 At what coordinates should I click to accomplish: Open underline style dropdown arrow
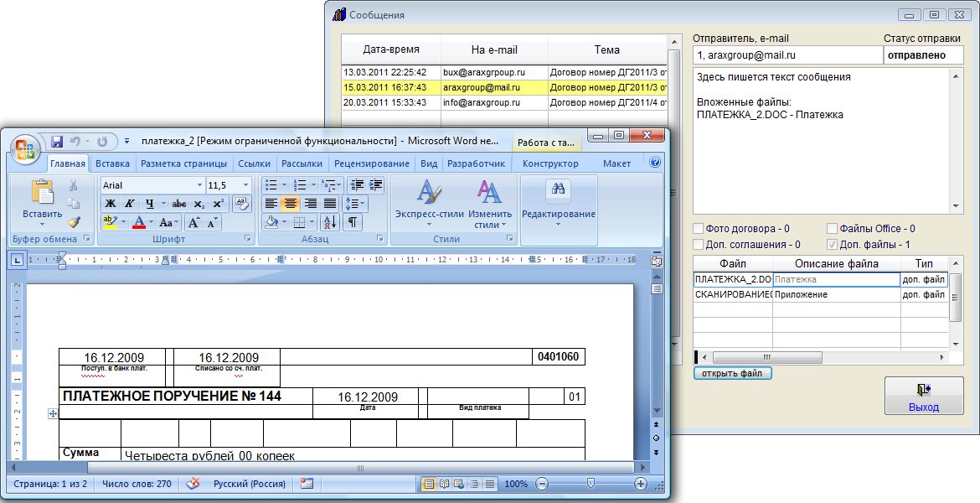point(163,204)
